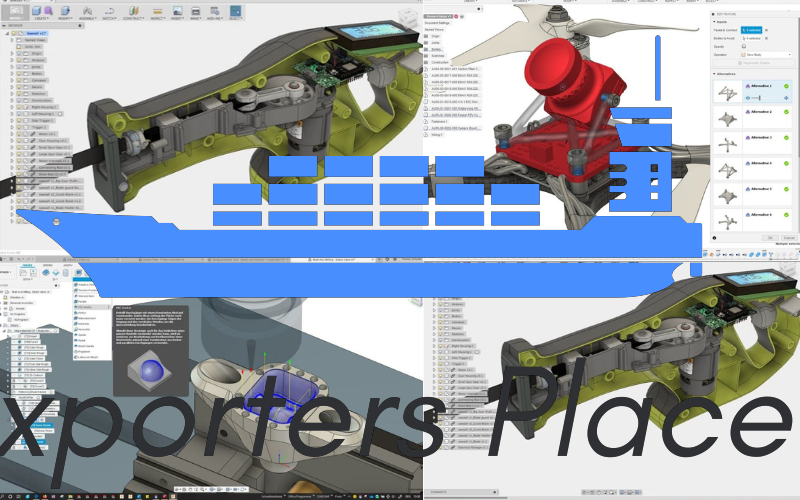Open the INSPECT menu in upper saw window
800x500 pixels.
click(x=157, y=18)
